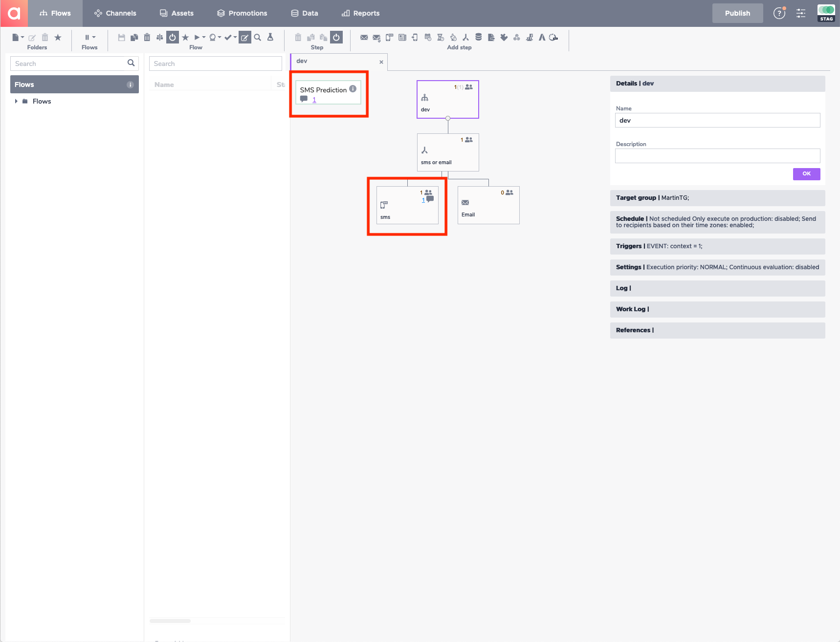Add a mobile push step icon

coord(415,37)
